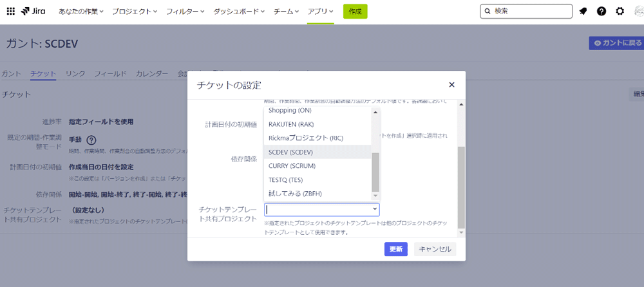This screenshot has height=287, width=644.
Task: Switch to the チケット tab
Action: (x=43, y=73)
